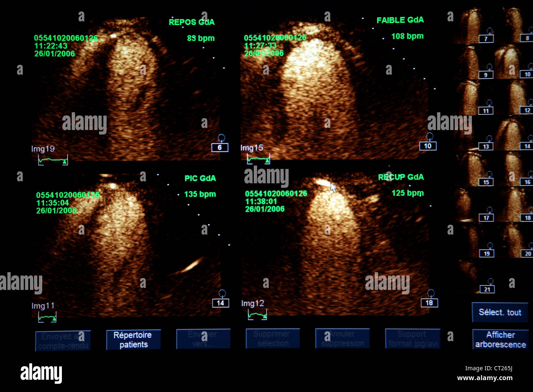This screenshot has height=392, width=533.
Task: Click the Envoyer vers... button
Action: (x=203, y=339)
